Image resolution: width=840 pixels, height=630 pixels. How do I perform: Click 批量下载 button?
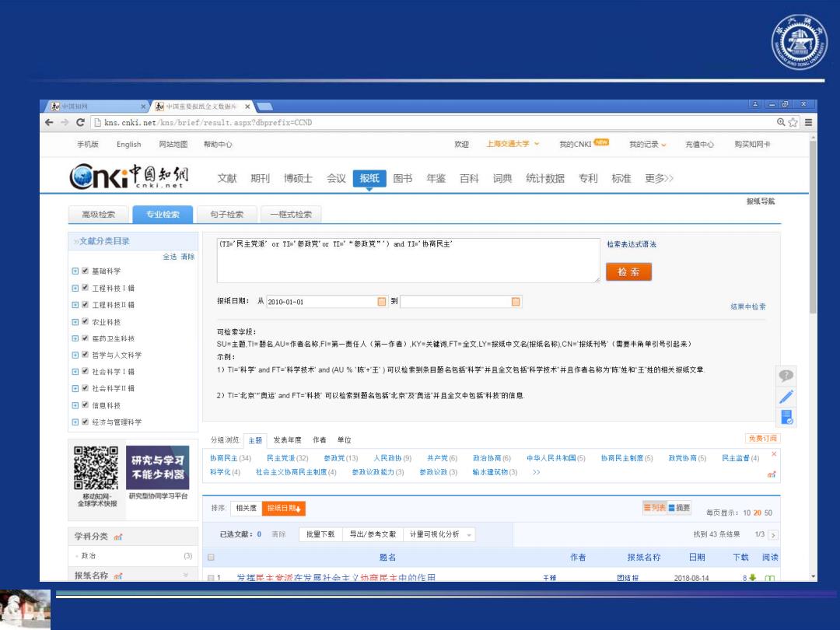(320, 534)
